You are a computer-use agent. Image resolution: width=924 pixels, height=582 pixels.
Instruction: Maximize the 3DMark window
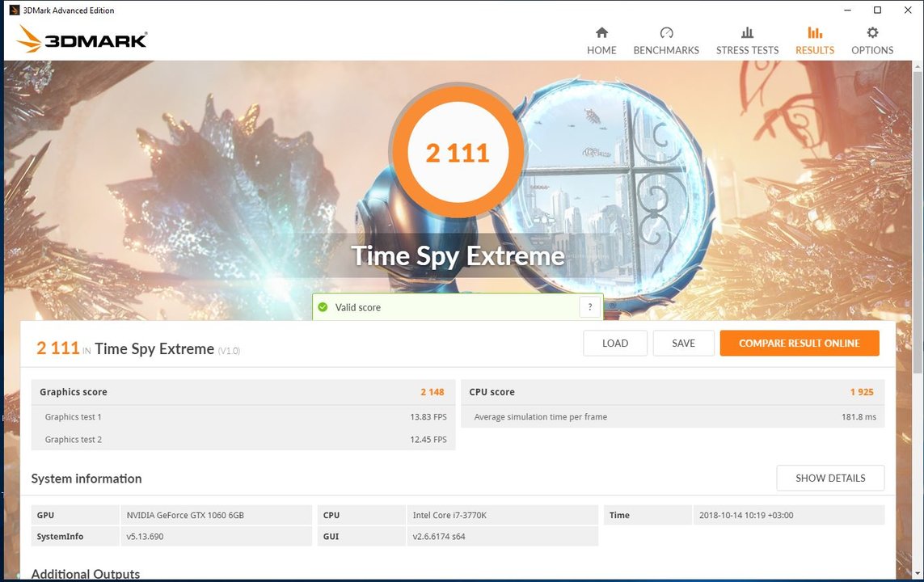click(877, 10)
